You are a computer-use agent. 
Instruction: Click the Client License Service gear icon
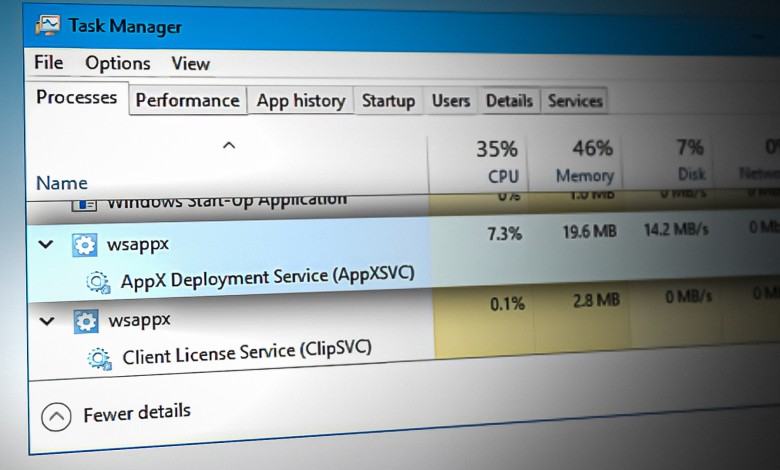click(99, 359)
